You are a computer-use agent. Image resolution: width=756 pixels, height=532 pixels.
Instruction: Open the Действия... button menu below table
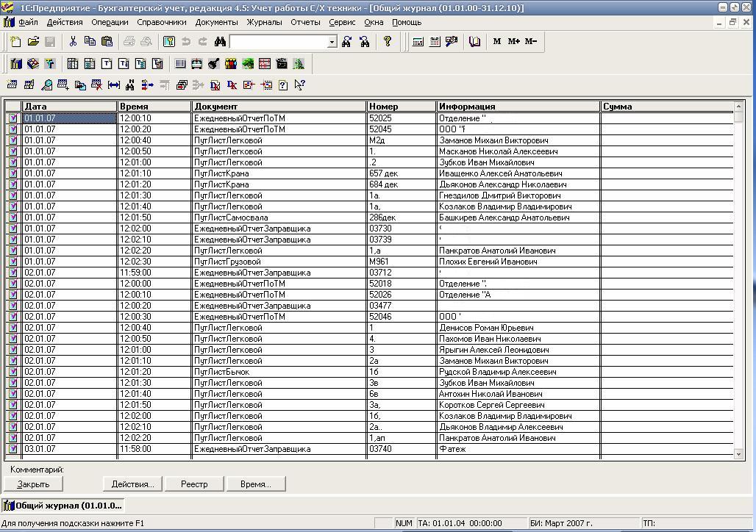132,484
